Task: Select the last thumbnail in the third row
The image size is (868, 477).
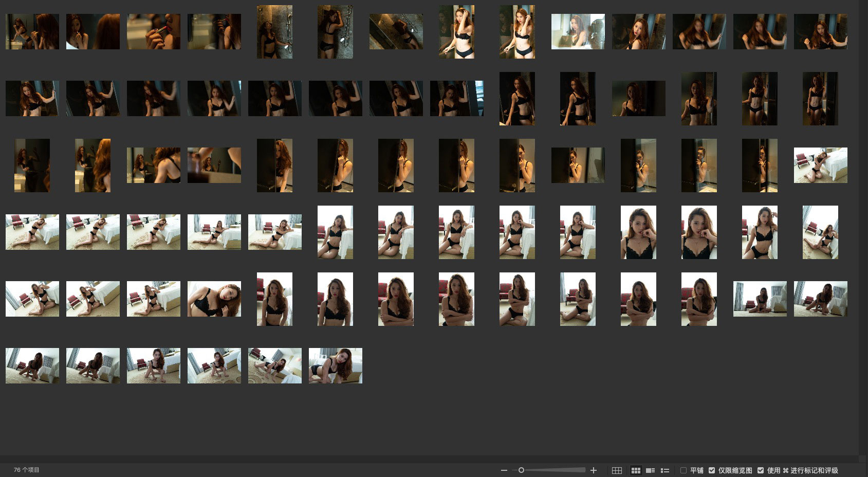Action: click(820, 165)
